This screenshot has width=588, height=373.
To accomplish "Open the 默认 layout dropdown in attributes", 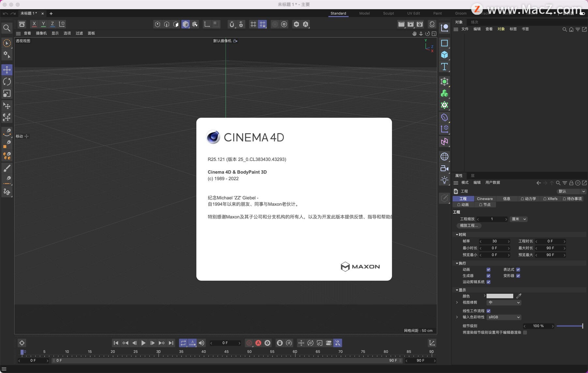I will [571, 191].
